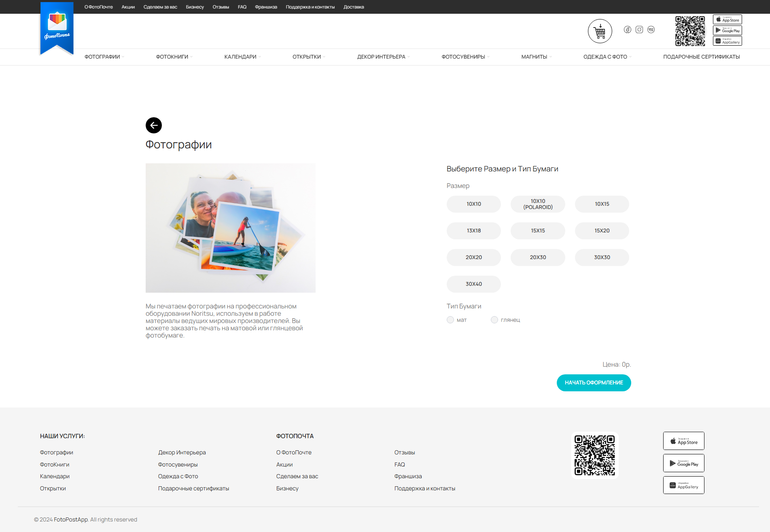Image resolution: width=770 pixels, height=532 pixels.
Task: Expand the ФОТОГРАФИИ category menu
Action: point(104,57)
